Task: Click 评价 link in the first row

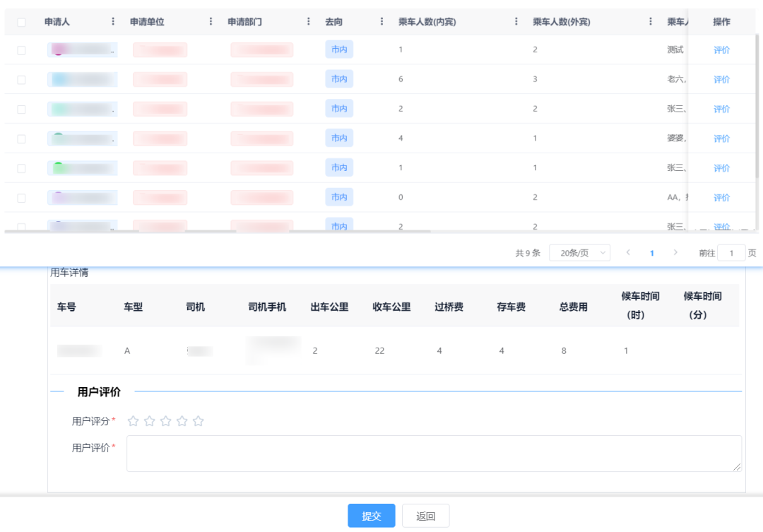Action: [x=721, y=50]
